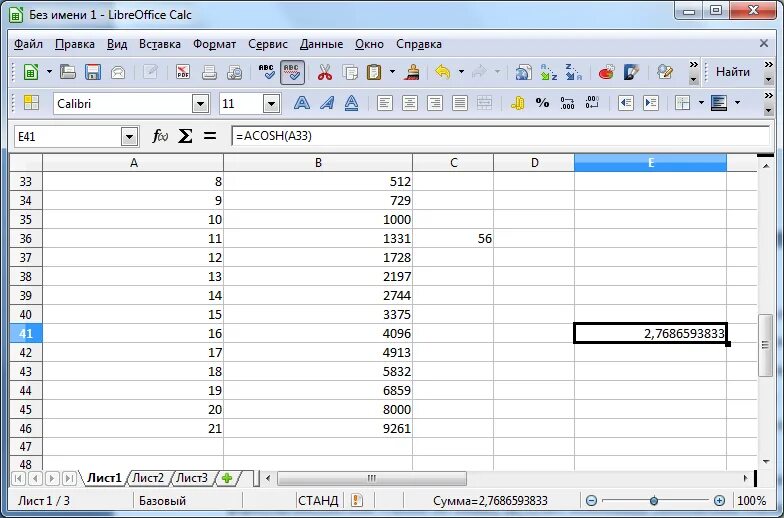Cut selection with scissors icon
Screen dimensions: 784x518
point(324,72)
